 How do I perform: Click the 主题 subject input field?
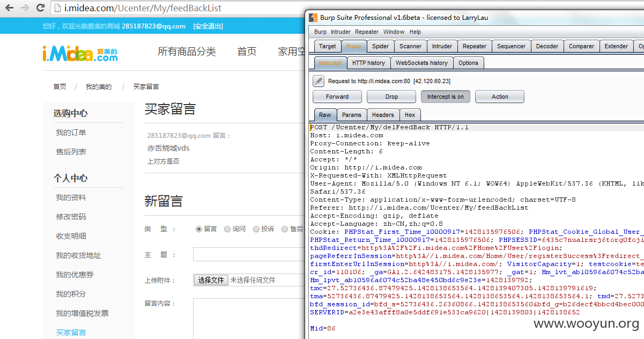[x=249, y=254]
